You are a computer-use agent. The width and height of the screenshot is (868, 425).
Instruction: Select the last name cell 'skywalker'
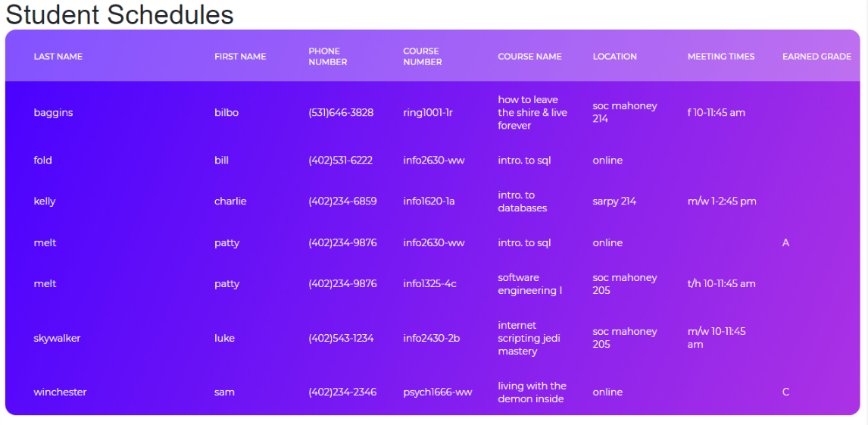coord(57,338)
